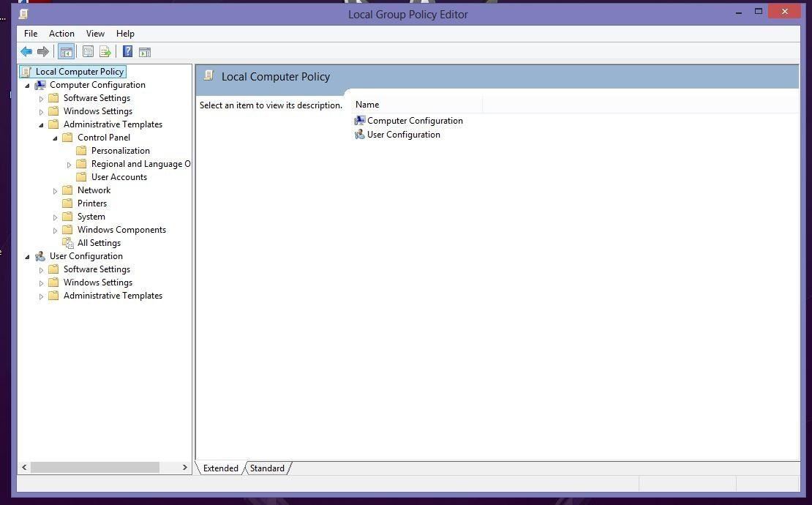This screenshot has width=812, height=505.
Task: Switch to the Extended tab
Action: [x=221, y=468]
